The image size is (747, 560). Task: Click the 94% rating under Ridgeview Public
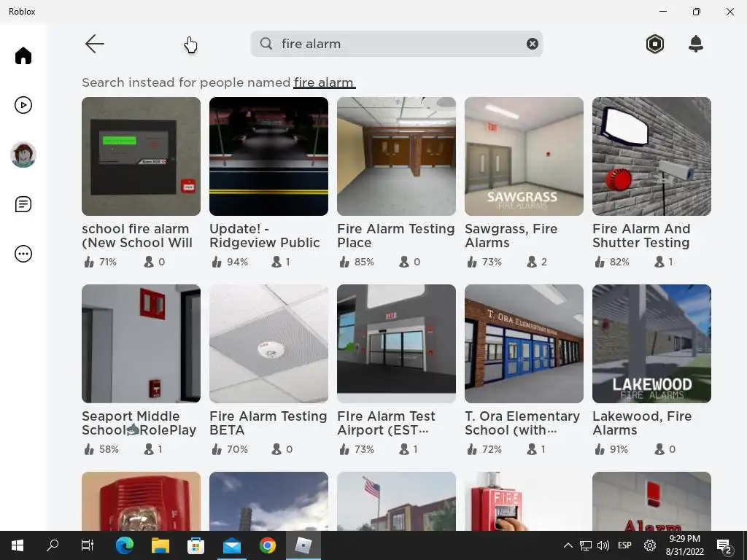tap(237, 262)
